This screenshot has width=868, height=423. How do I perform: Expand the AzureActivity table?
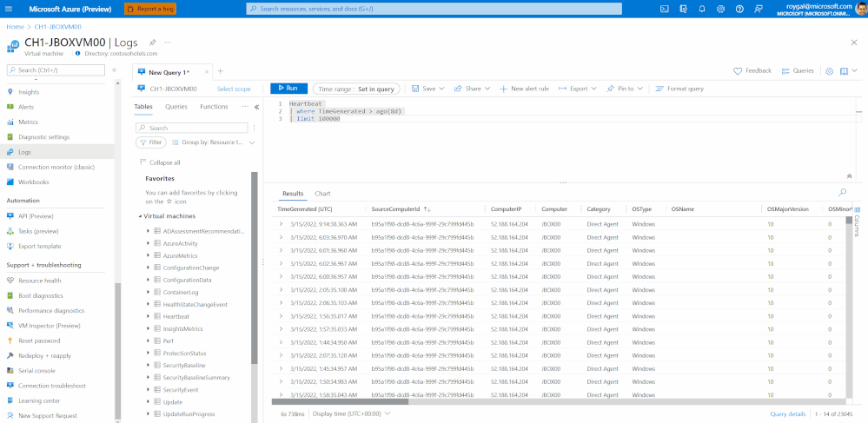point(149,243)
